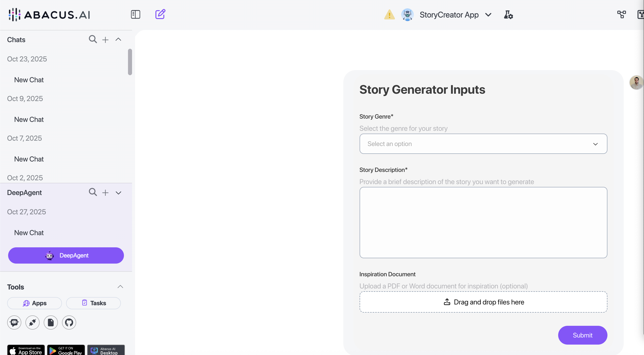Collapse the sidebar using the panel icon
Image resolution: width=644 pixels, height=355 pixels.
(x=135, y=14)
